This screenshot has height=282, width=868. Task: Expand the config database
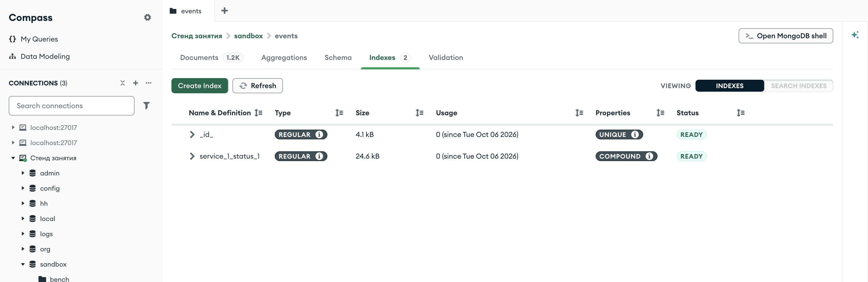[23, 188]
